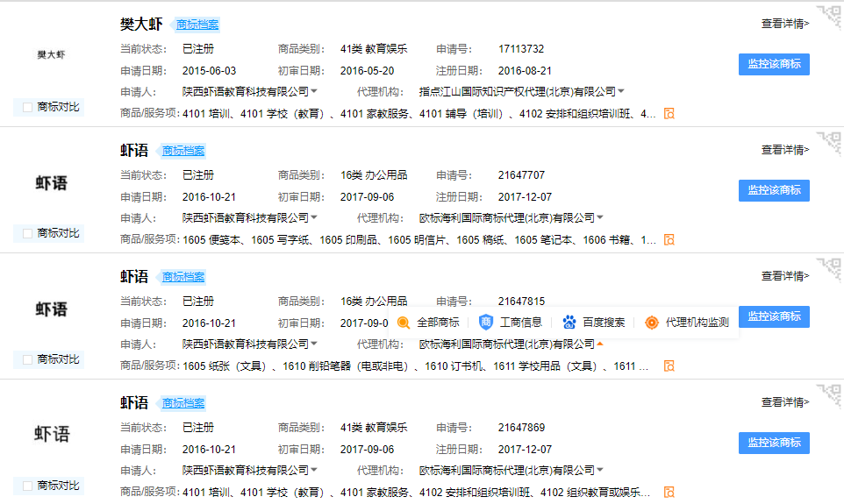Click 虾语 thumbnail for application 21647815
Image resolution: width=844 pixels, height=504 pixels.
51,309
